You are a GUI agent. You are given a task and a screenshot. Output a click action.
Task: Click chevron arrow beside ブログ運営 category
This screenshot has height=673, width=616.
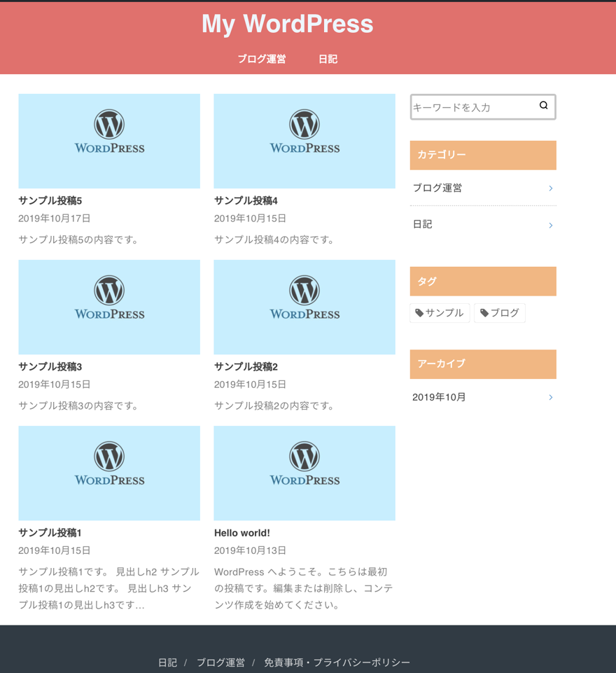(x=551, y=188)
